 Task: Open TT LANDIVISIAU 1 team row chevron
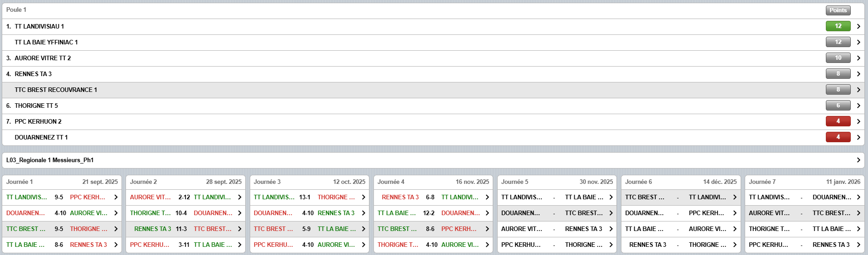tap(858, 27)
